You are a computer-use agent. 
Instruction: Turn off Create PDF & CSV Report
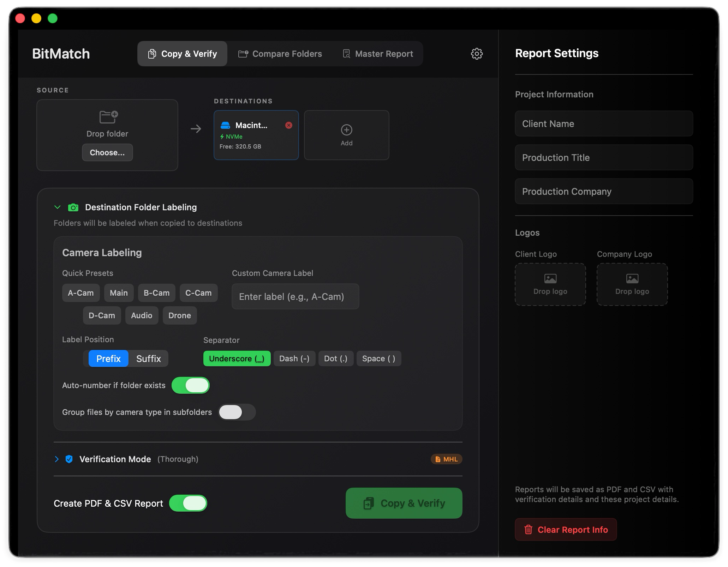pyautogui.click(x=188, y=503)
